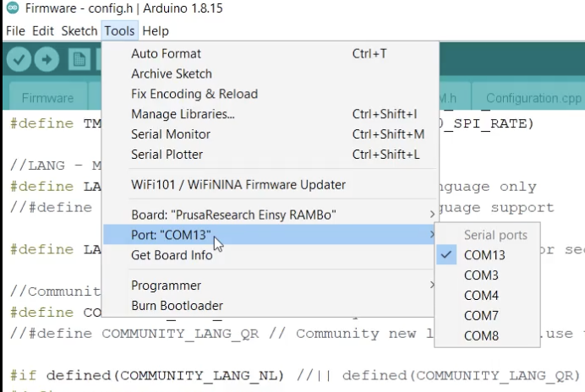The image size is (585, 392).
Task: Open Manage Libraries… entry
Action: (x=270, y=114)
